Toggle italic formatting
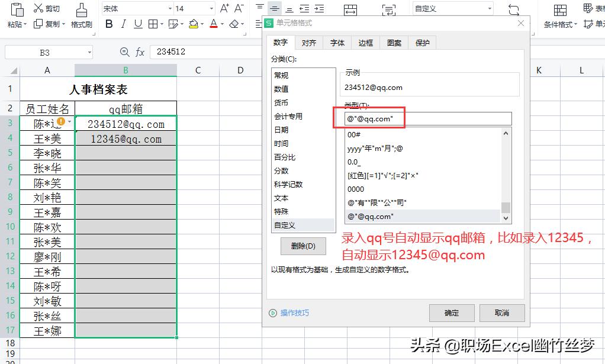The width and height of the screenshot is (605, 364). [123, 24]
